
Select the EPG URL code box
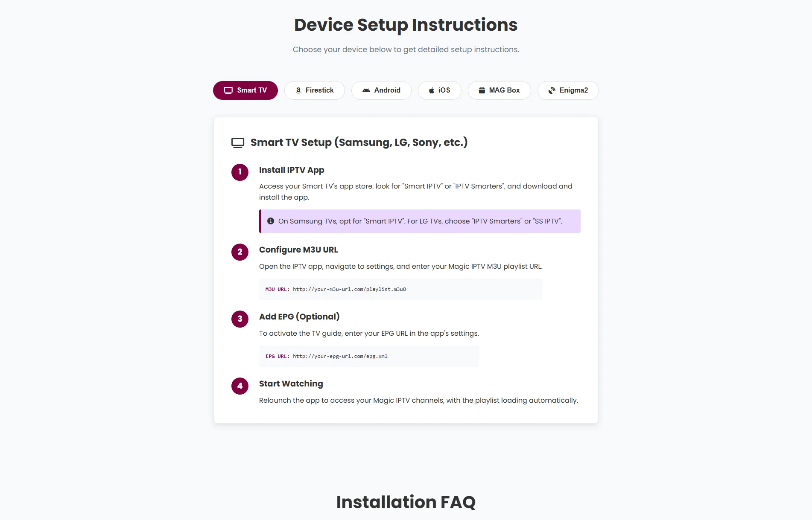[368, 356]
